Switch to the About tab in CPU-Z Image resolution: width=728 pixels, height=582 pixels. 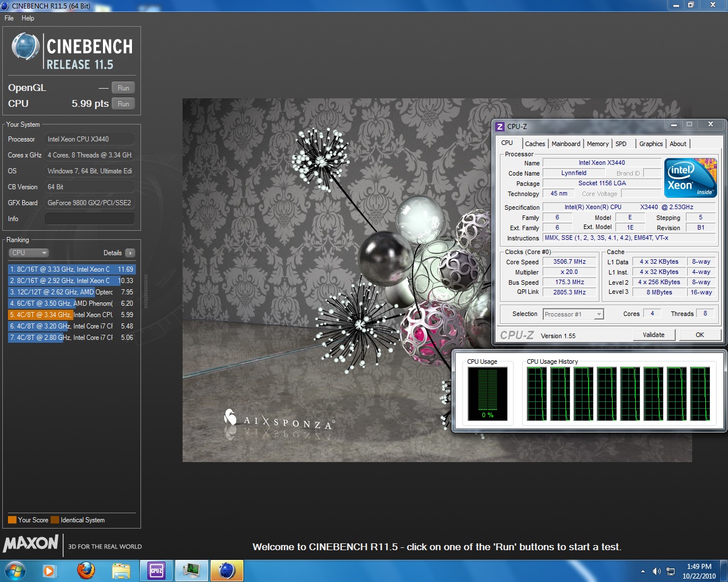tap(678, 144)
